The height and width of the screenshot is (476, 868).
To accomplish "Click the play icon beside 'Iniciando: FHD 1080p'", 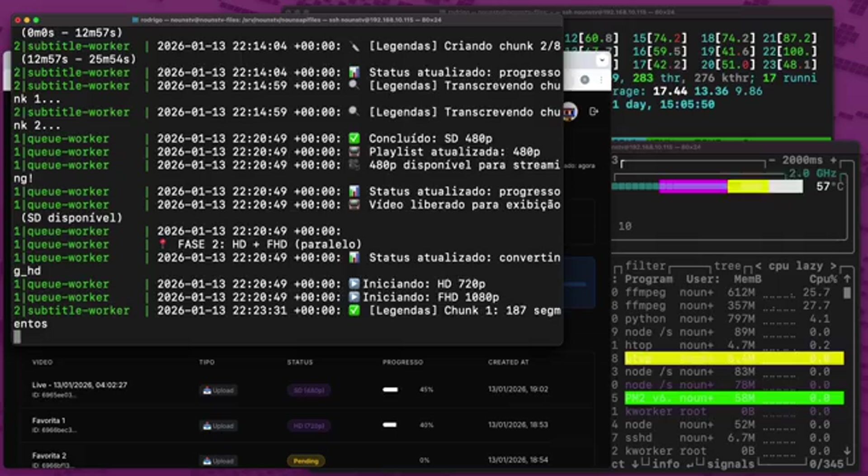I will pos(354,297).
